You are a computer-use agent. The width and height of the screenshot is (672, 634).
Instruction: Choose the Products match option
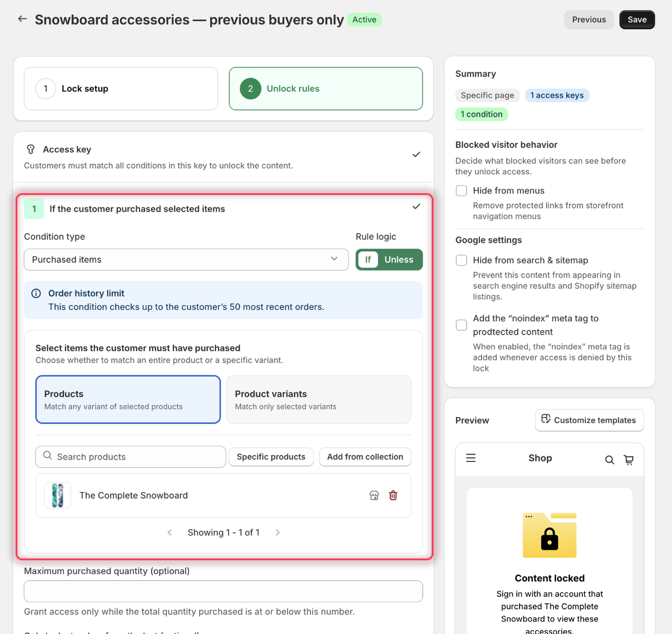pyautogui.click(x=128, y=400)
